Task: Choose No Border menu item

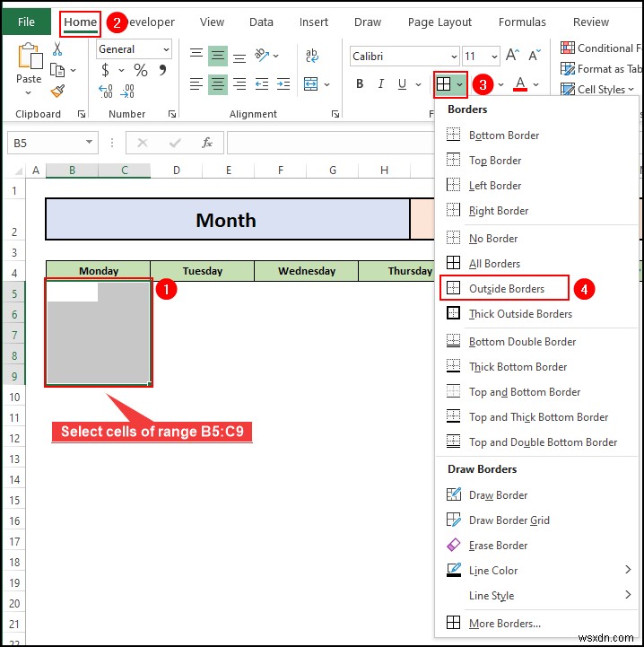Action: 535,238
